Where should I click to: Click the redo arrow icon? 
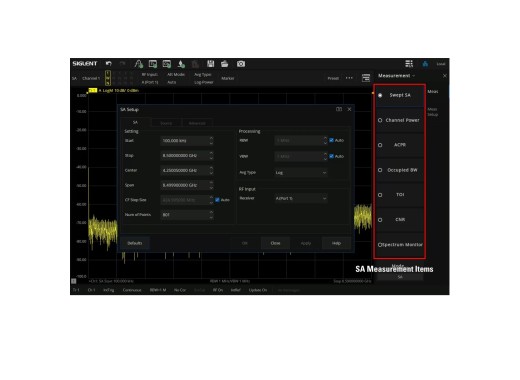click(122, 63)
